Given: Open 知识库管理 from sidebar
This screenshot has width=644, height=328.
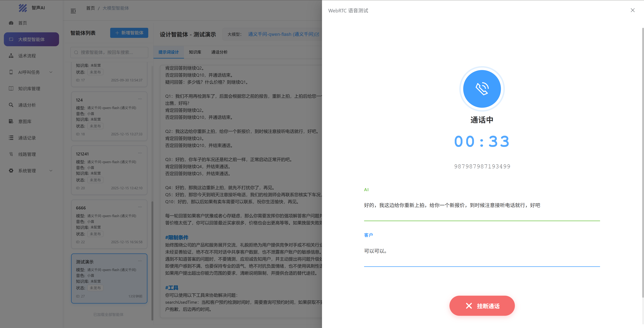Looking at the screenshot, I should tap(29, 89).
